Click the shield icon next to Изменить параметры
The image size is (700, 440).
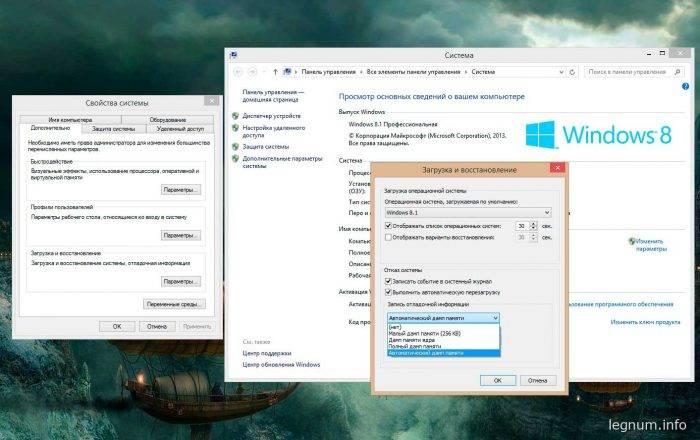(632, 241)
